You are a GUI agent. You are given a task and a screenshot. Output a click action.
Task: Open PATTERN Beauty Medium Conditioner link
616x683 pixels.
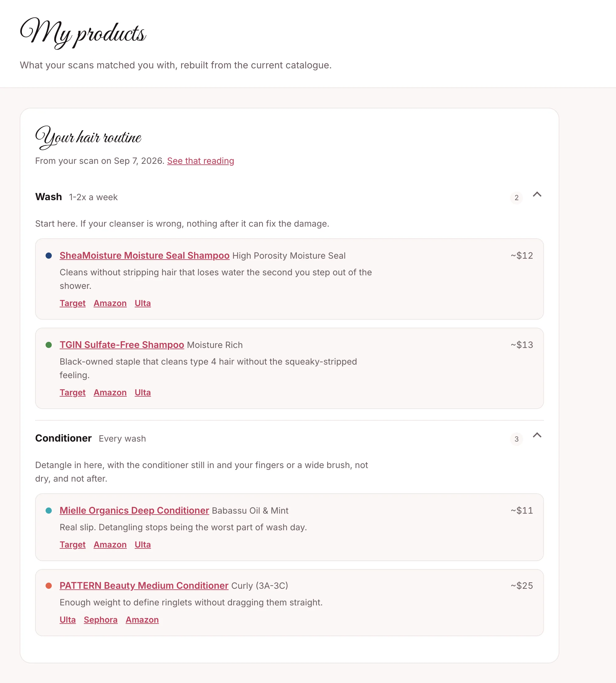(144, 585)
